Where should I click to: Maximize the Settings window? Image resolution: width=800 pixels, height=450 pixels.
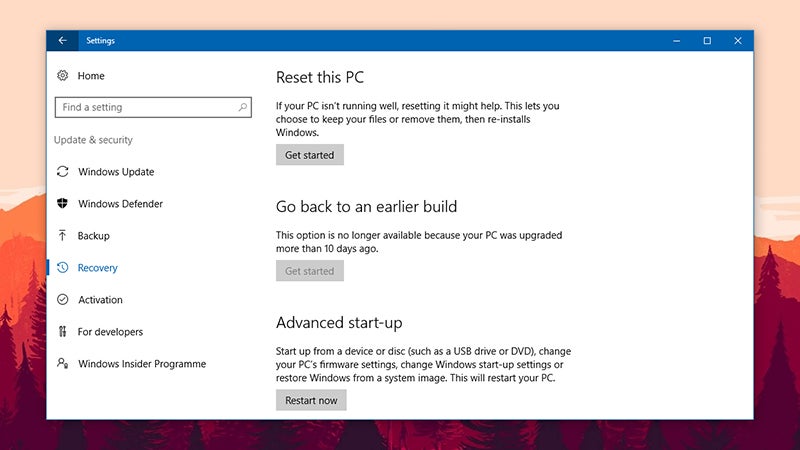[x=707, y=40]
